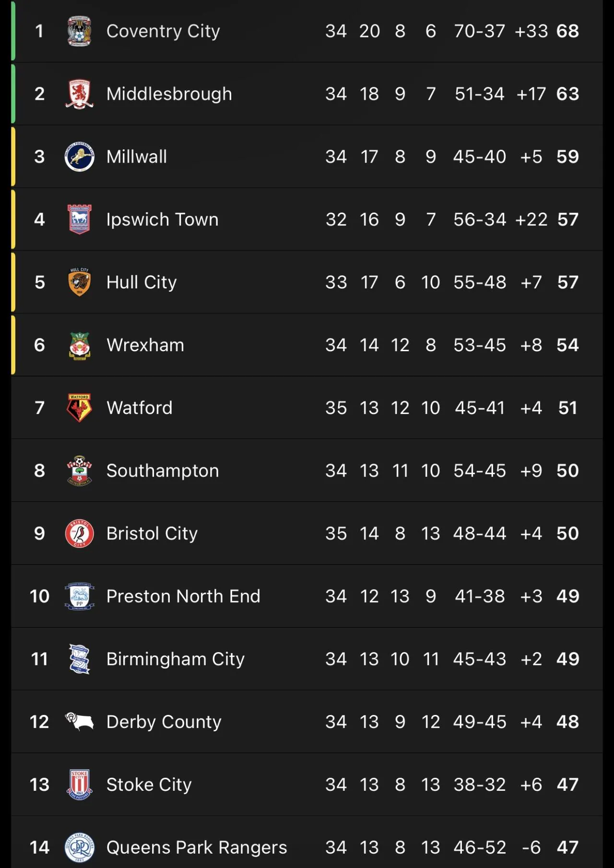Click the Coventry City club crest
The image size is (614, 868).
(79, 31)
